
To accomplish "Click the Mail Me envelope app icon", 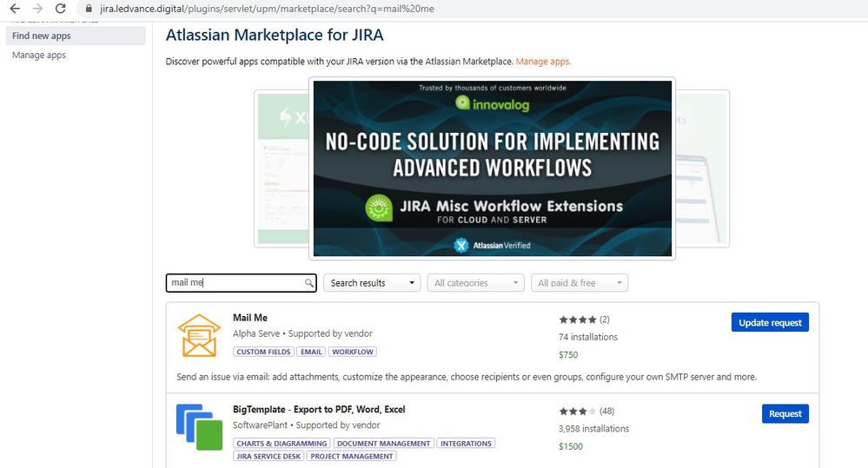I will pyautogui.click(x=199, y=336).
